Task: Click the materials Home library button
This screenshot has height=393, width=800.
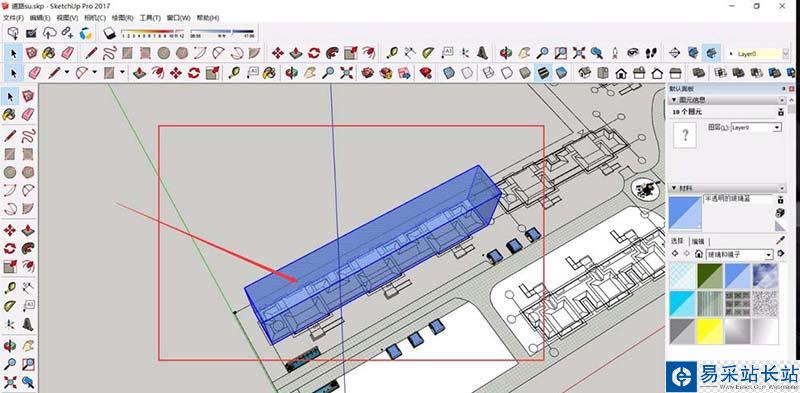Action: pos(698,254)
